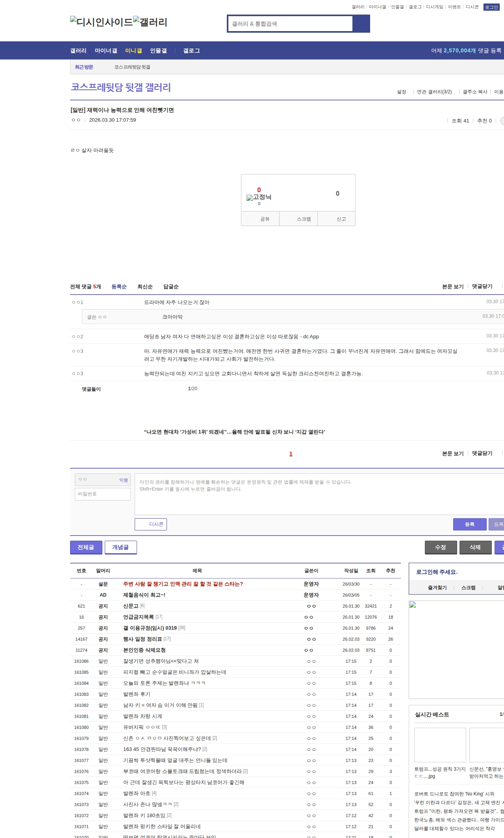Jump to post with 본문 보기 above comments
The image size is (504, 838).
(453, 286)
